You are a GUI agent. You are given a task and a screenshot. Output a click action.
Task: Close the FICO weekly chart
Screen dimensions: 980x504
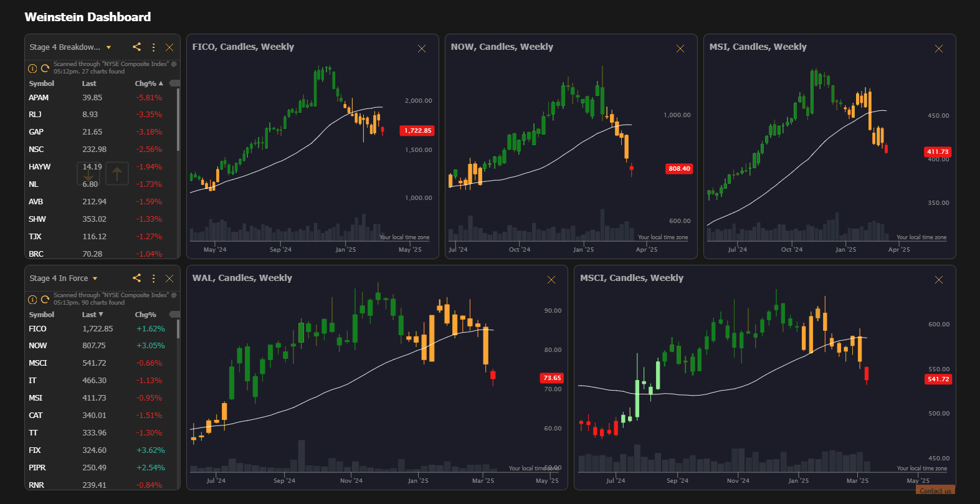(x=422, y=49)
